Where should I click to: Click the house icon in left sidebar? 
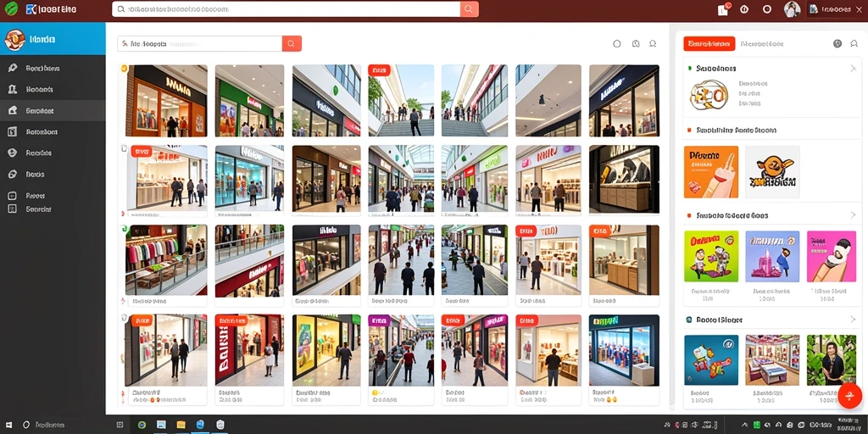pyautogui.click(x=12, y=111)
